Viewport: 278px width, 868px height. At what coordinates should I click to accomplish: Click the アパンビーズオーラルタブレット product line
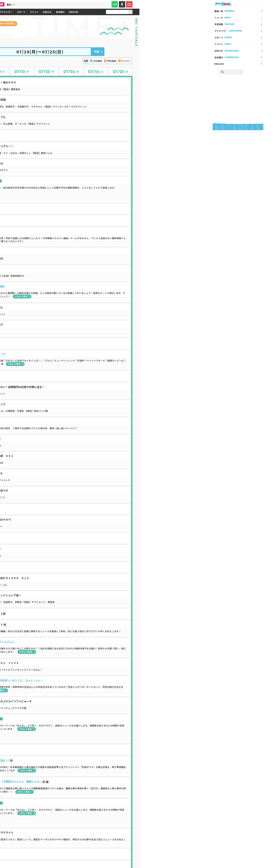tap(44, 107)
